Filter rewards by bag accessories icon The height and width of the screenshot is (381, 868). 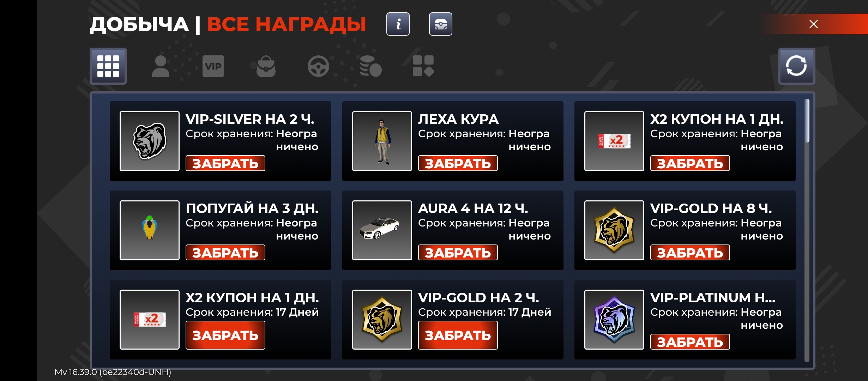(266, 66)
